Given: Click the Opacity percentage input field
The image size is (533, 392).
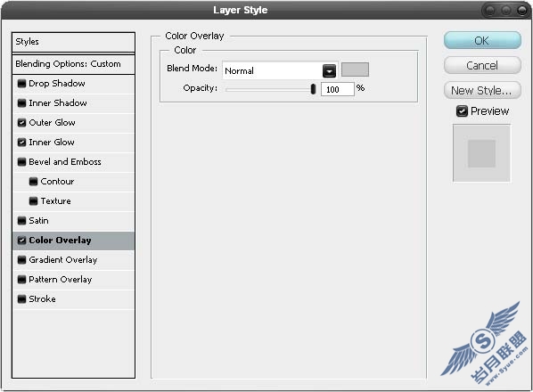Looking at the screenshot, I should (338, 89).
